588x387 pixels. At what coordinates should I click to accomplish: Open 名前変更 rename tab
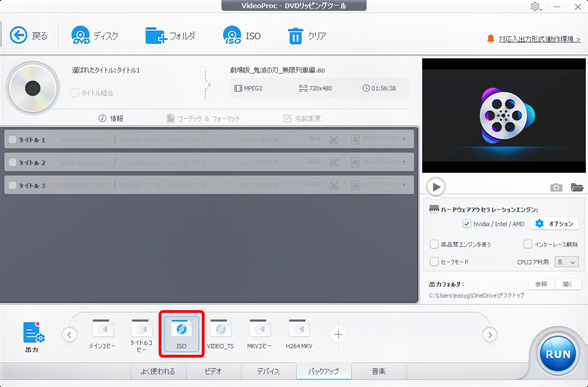click(x=302, y=118)
